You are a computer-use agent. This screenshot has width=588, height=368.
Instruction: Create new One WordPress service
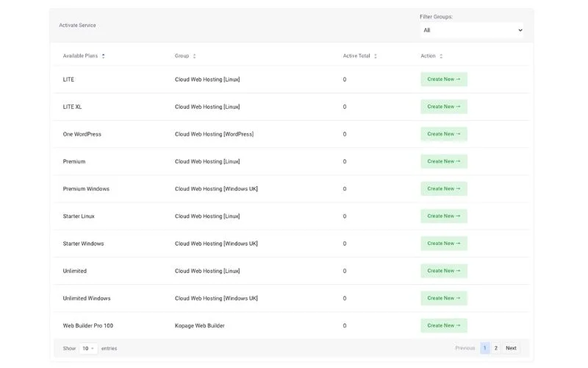click(x=444, y=134)
